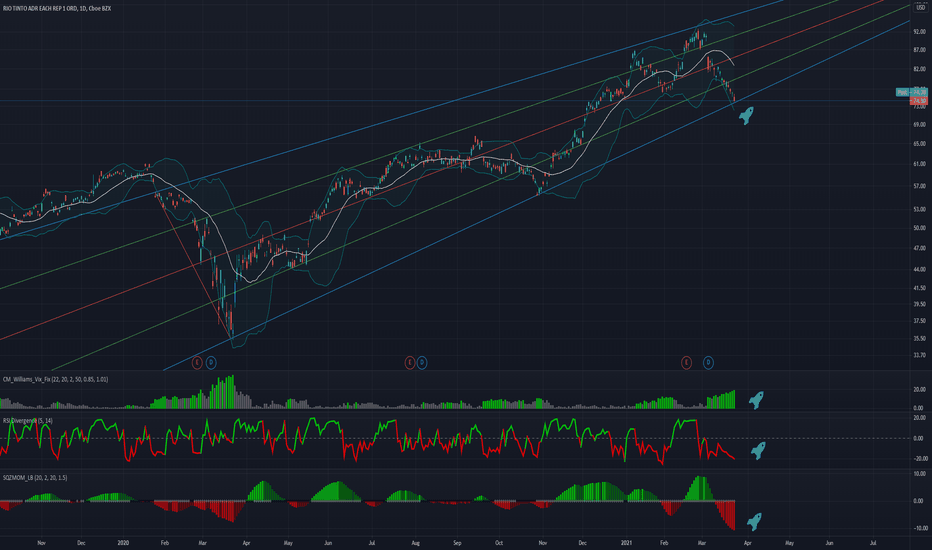The image size is (932, 550).
Task: Click the rocket sticker in the Williams Vix Fix pane
Action: 755,400
